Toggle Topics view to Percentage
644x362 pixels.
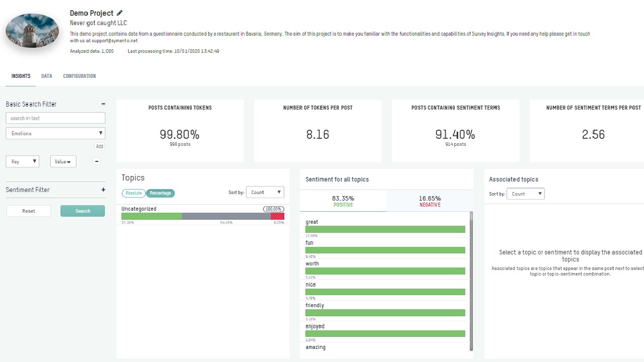[x=160, y=193]
